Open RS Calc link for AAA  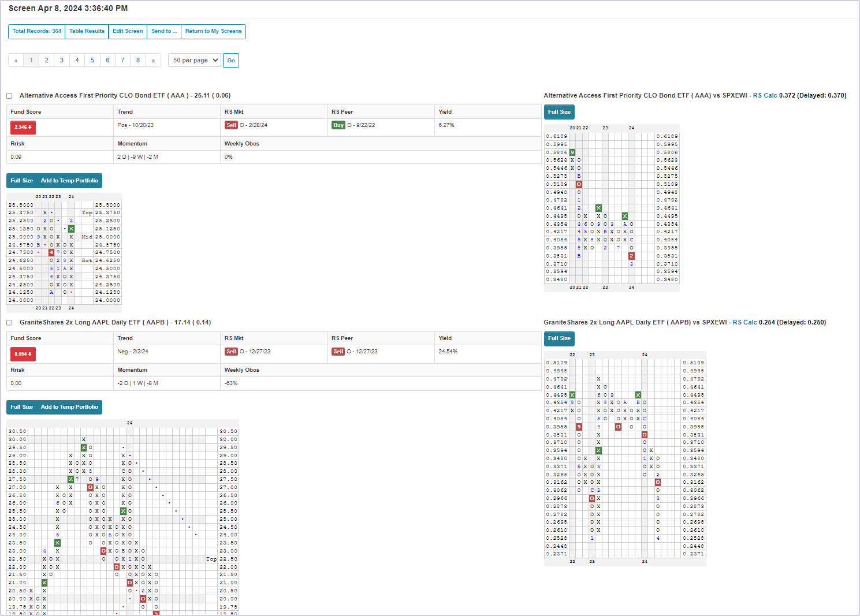[x=765, y=96]
